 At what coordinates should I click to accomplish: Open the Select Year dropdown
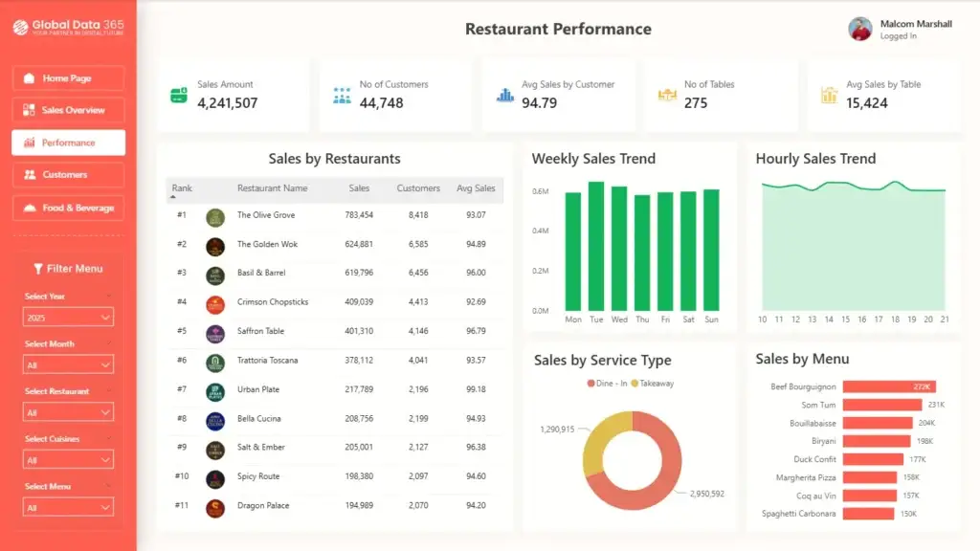click(x=68, y=317)
